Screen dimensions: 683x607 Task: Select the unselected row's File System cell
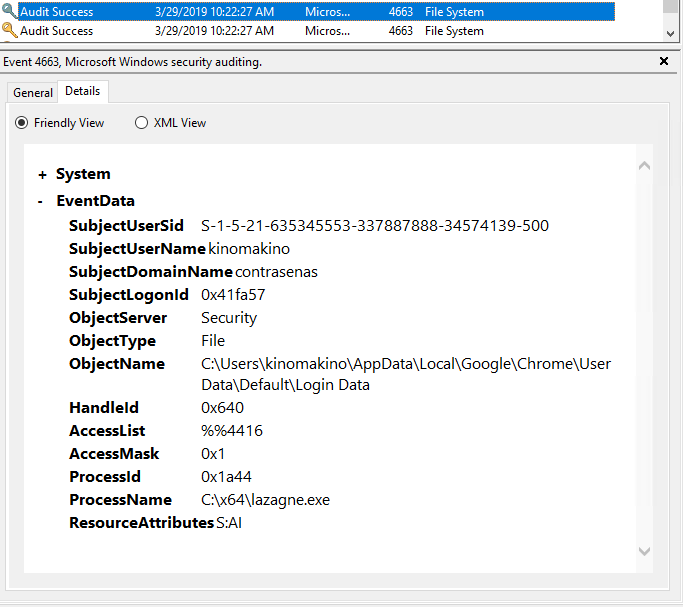[x=454, y=31]
